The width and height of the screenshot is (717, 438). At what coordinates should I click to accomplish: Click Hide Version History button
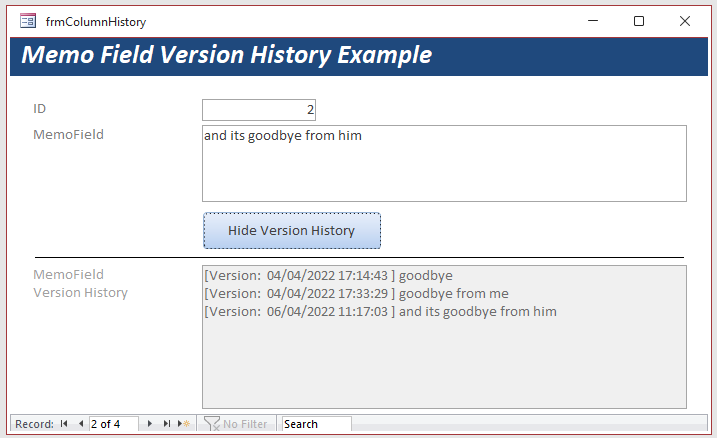(x=292, y=230)
